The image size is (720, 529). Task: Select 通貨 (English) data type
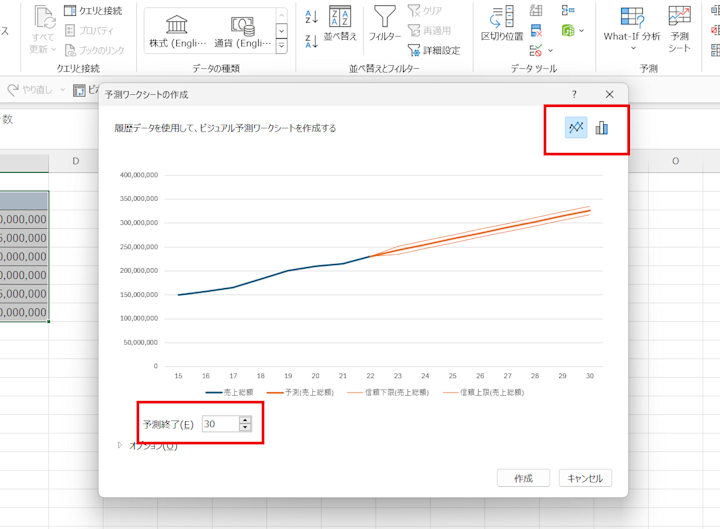coord(242,31)
